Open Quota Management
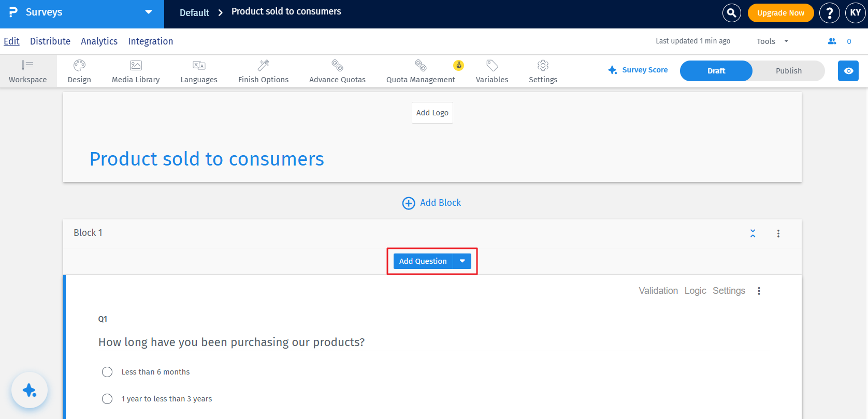The image size is (868, 419). pos(421,71)
